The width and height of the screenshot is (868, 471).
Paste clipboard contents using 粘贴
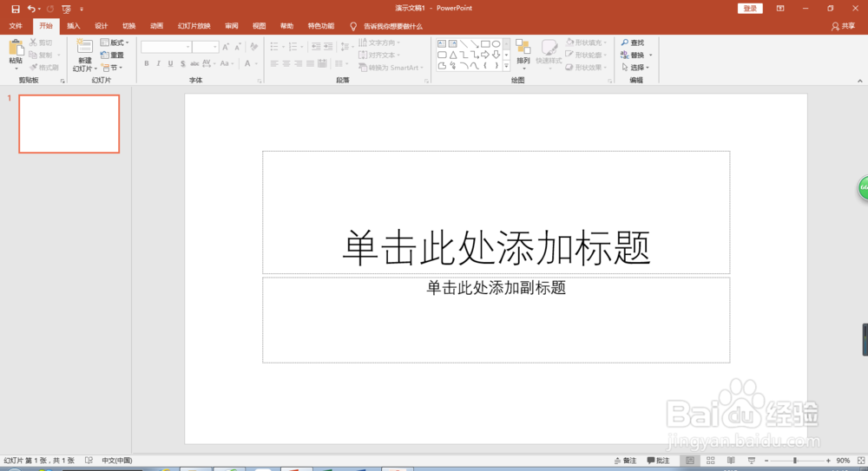click(x=16, y=55)
